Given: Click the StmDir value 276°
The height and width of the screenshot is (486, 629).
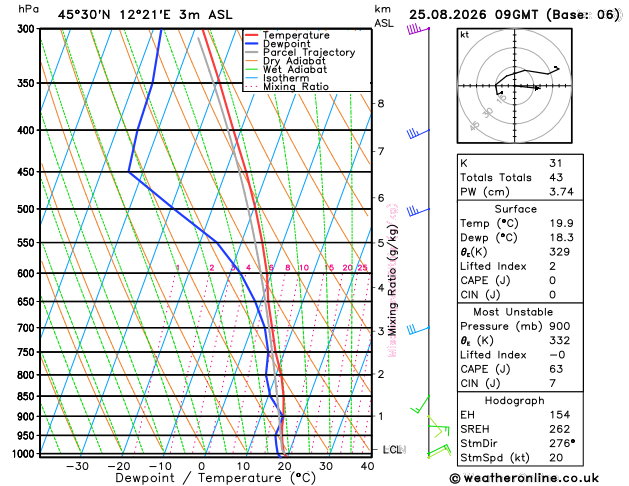Looking at the screenshot, I should click(x=562, y=443).
